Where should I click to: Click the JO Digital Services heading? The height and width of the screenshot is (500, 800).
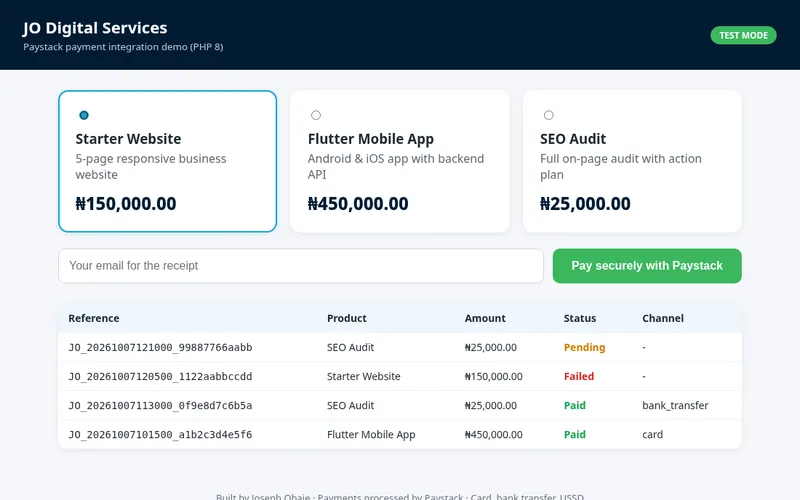[95, 28]
